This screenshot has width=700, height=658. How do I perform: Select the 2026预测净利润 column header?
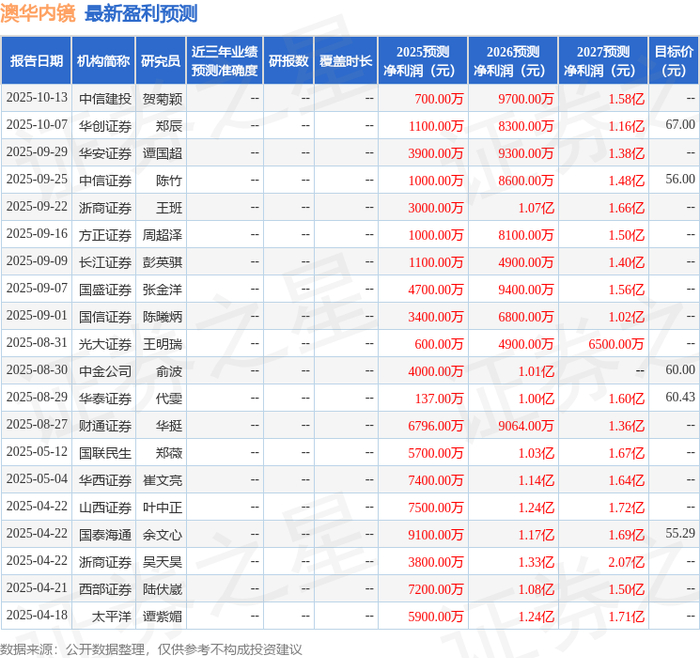click(513, 61)
